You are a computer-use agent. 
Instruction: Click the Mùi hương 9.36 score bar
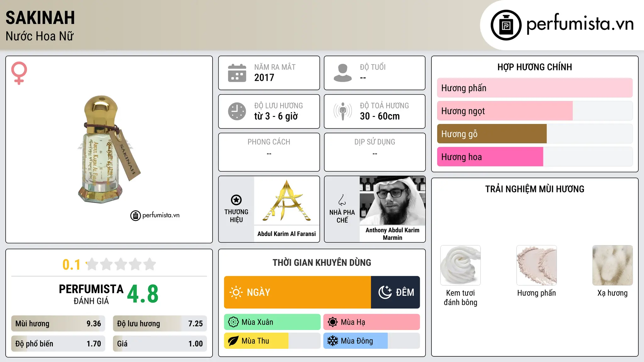(58, 324)
